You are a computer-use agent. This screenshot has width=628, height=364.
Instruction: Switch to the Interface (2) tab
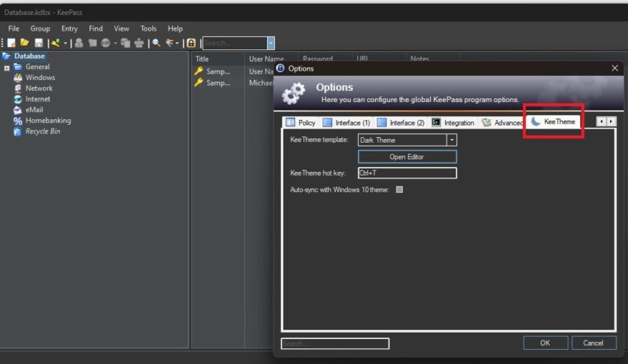point(401,122)
